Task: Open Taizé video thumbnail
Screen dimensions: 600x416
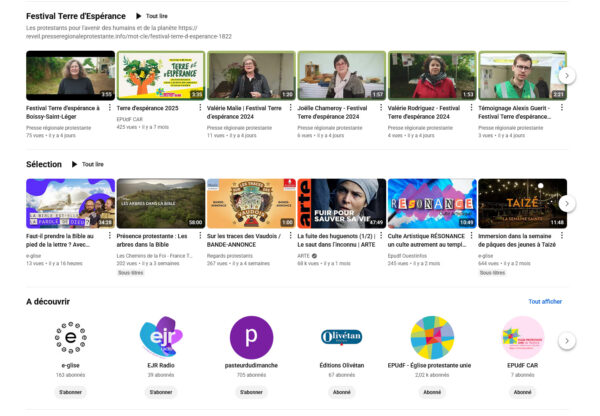Action: pyautogui.click(x=523, y=203)
